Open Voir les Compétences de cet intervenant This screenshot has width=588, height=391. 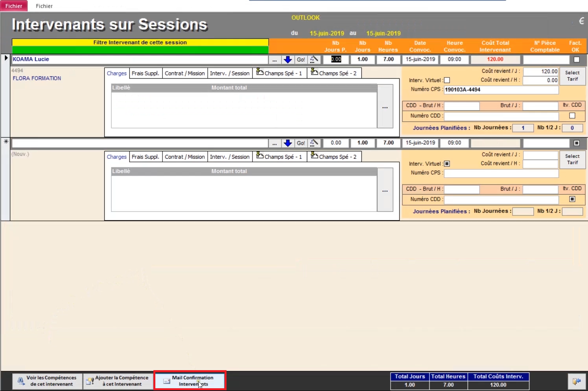[x=48, y=381]
